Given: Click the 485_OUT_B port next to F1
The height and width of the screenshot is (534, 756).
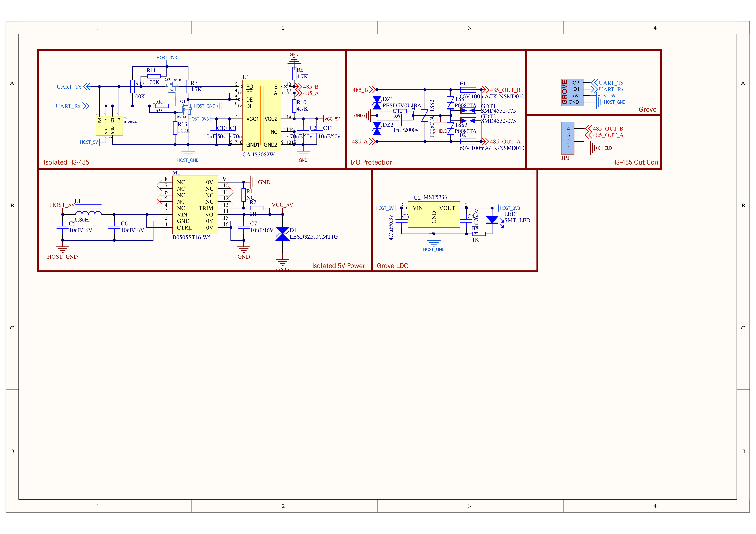Looking at the screenshot, I should (501, 90).
